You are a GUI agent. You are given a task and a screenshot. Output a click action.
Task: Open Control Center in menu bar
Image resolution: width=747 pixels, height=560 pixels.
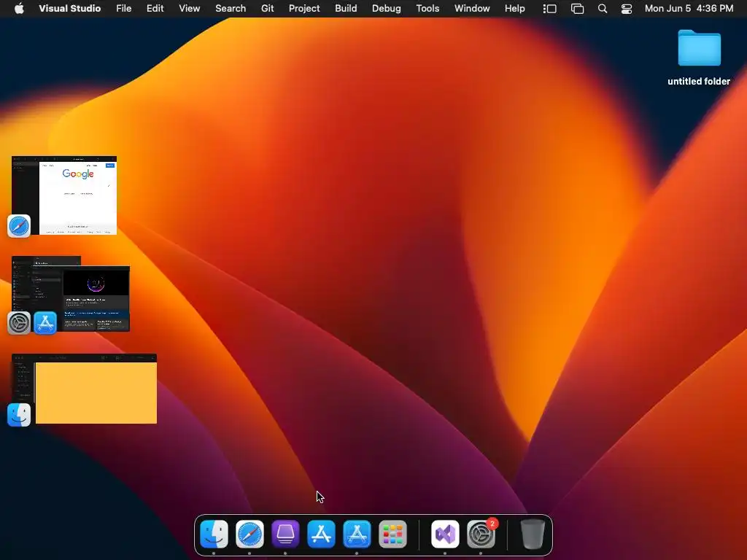tap(627, 9)
